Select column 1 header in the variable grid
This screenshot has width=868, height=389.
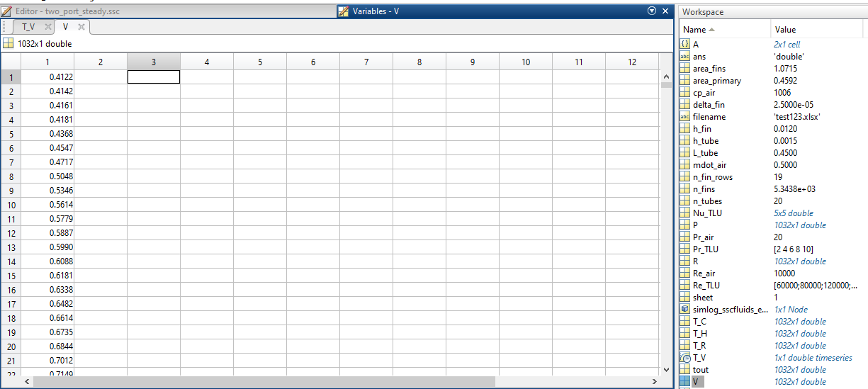point(47,62)
